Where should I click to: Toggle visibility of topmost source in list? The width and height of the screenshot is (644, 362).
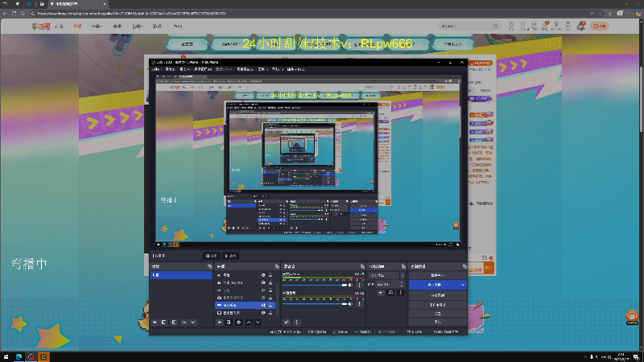click(263, 275)
